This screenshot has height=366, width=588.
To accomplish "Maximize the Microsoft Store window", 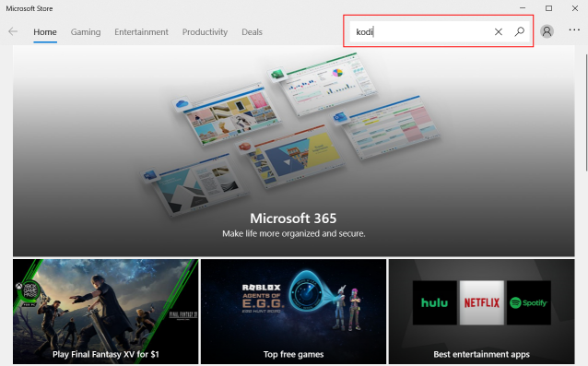I will pyautogui.click(x=548, y=8).
